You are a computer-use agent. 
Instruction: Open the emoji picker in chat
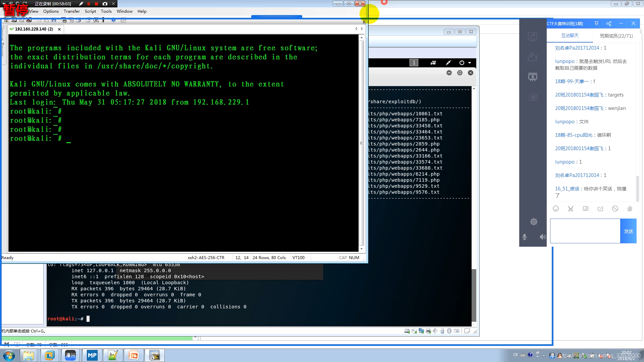click(556, 208)
